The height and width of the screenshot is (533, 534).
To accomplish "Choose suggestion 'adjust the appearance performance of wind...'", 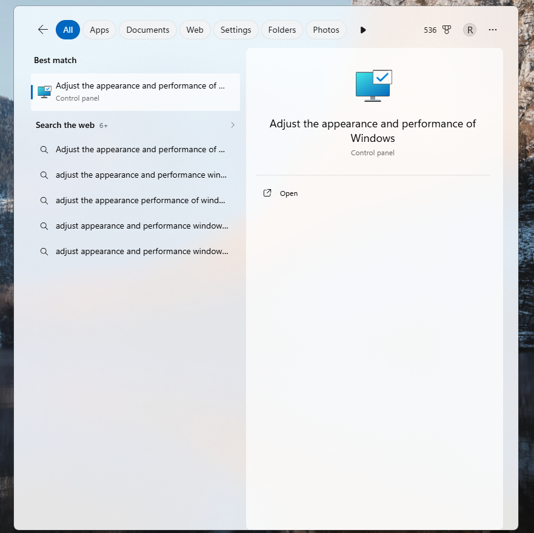I will tap(135, 200).
